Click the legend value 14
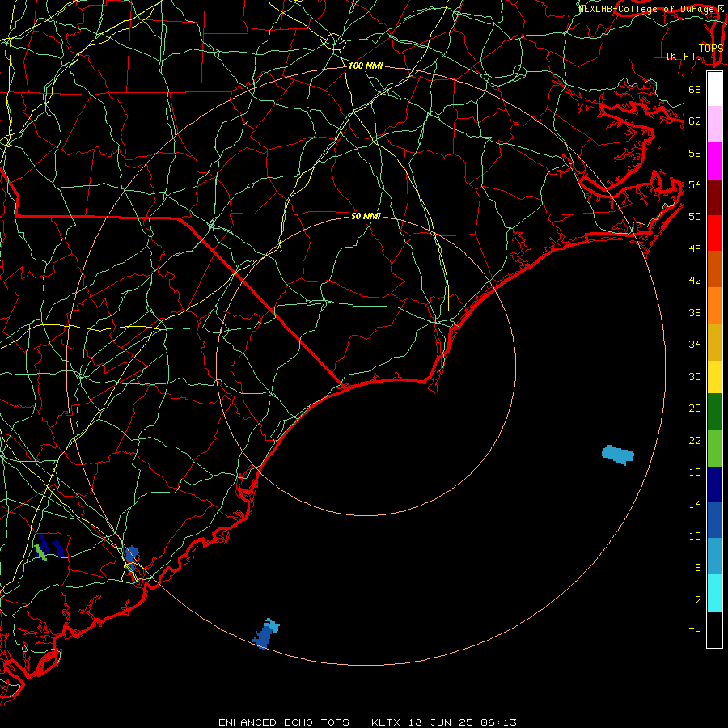 (x=695, y=504)
